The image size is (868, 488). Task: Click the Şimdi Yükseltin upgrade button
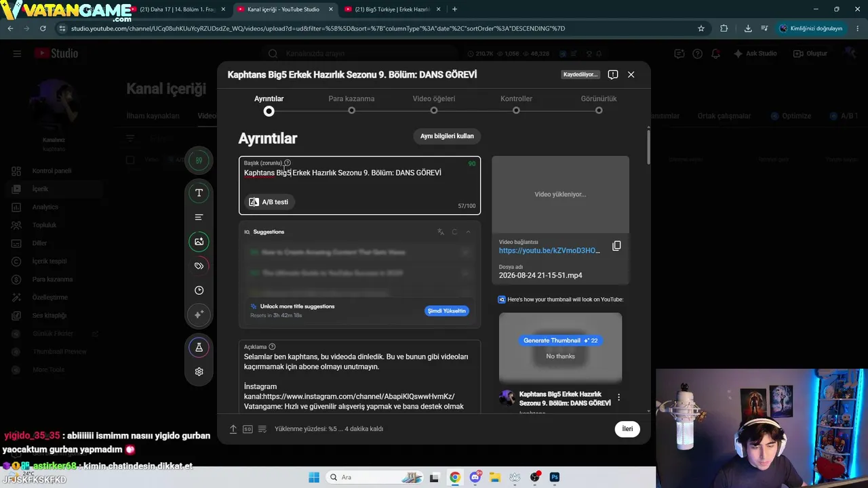click(447, 311)
